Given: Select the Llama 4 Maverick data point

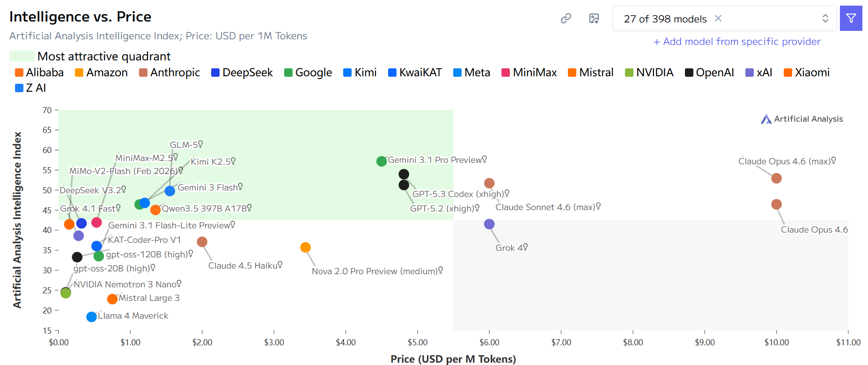Looking at the screenshot, I should [92, 317].
